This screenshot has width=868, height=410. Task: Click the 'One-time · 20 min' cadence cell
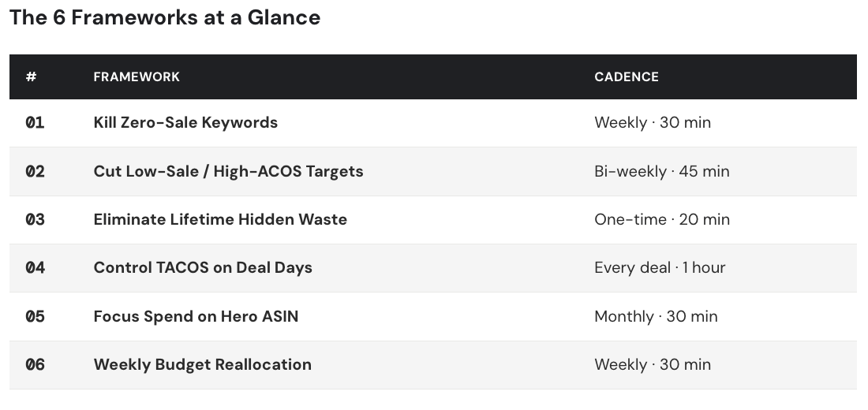(662, 220)
